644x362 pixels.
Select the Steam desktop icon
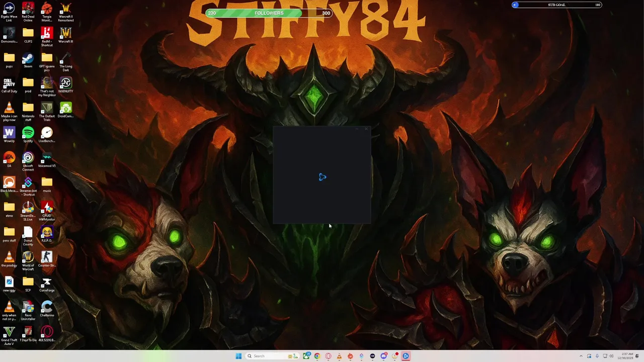click(28, 60)
